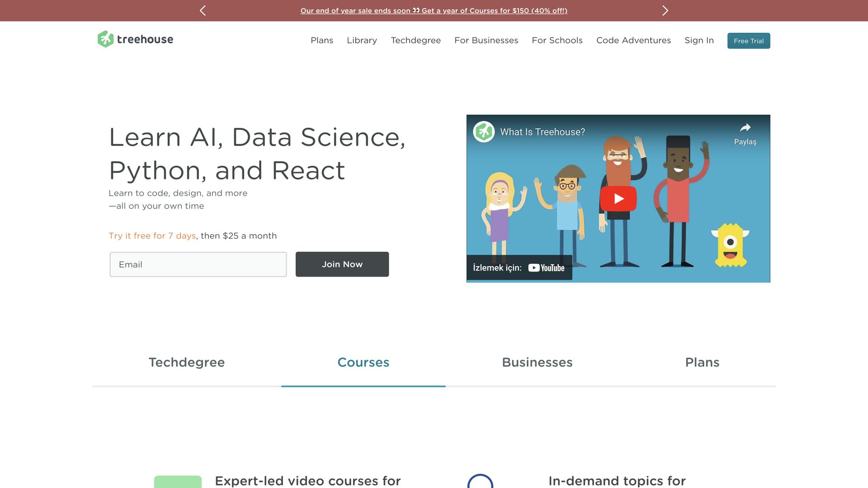Focus the Email input field
Image resolution: width=868 pixels, height=488 pixels.
(x=198, y=264)
